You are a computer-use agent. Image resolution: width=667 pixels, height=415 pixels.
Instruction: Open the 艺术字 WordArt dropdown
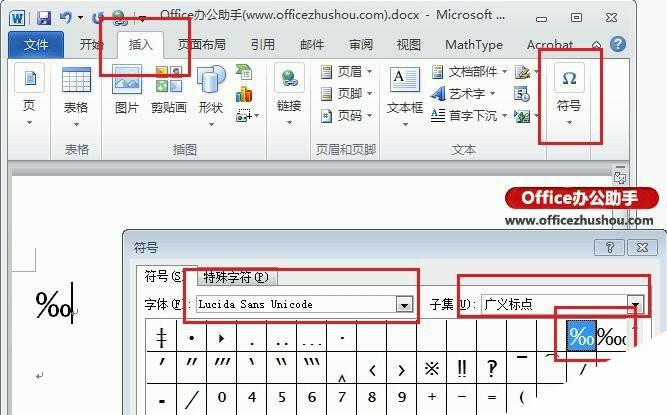click(x=492, y=93)
